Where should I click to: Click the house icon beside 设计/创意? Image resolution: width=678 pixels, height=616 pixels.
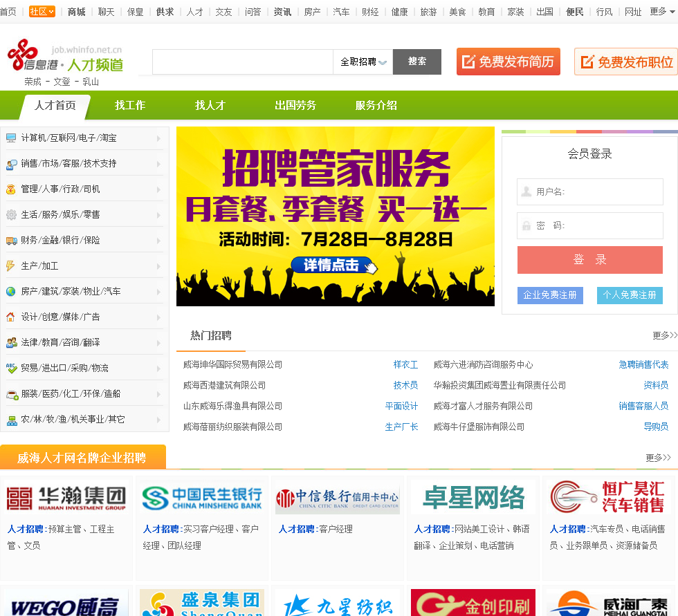point(11,317)
